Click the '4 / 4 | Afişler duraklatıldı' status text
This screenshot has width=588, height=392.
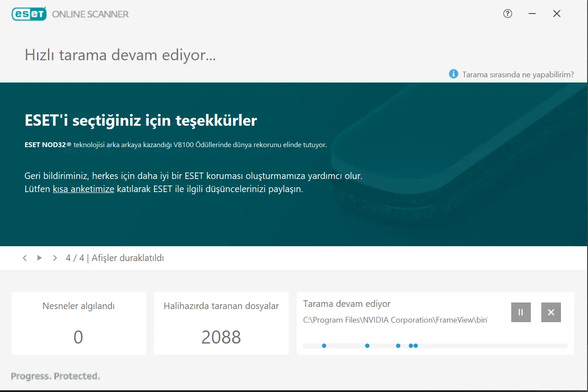click(115, 258)
